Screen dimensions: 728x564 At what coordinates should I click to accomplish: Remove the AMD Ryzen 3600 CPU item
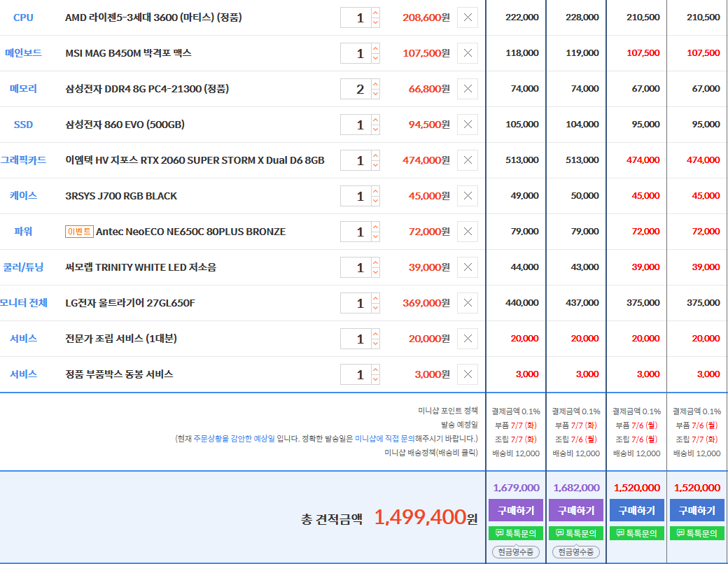pos(468,17)
